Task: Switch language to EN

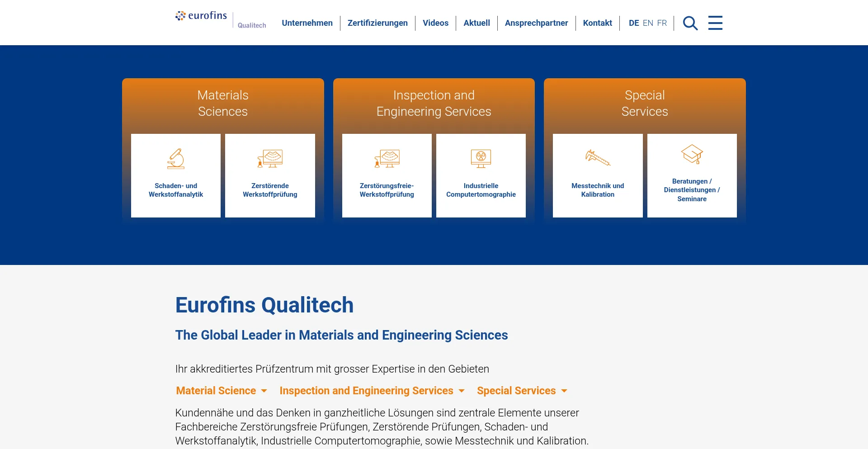Action: point(648,23)
